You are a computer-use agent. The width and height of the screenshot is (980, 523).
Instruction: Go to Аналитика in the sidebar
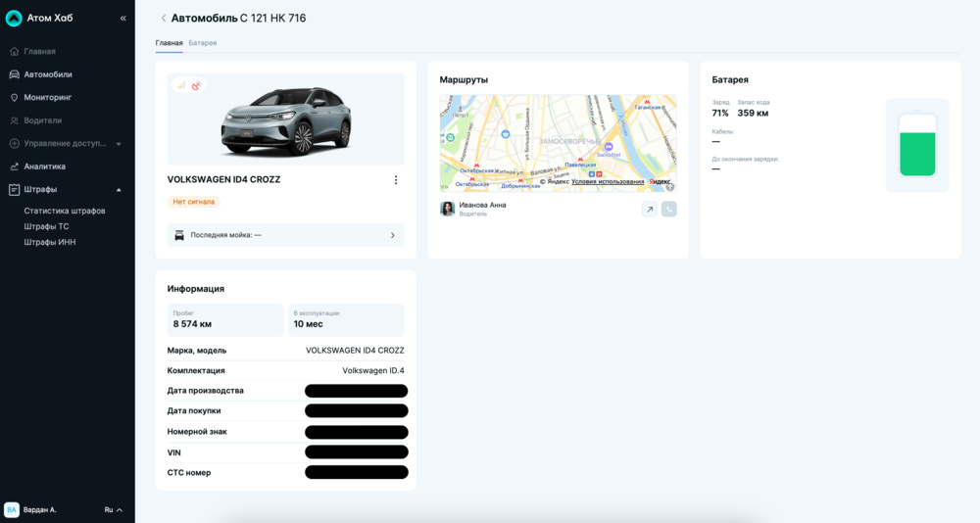pyautogui.click(x=44, y=166)
